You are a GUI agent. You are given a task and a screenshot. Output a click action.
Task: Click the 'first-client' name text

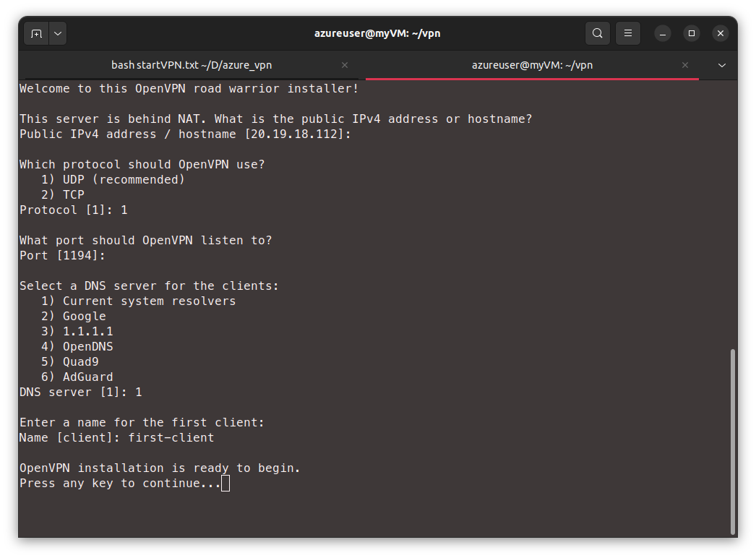(x=171, y=437)
